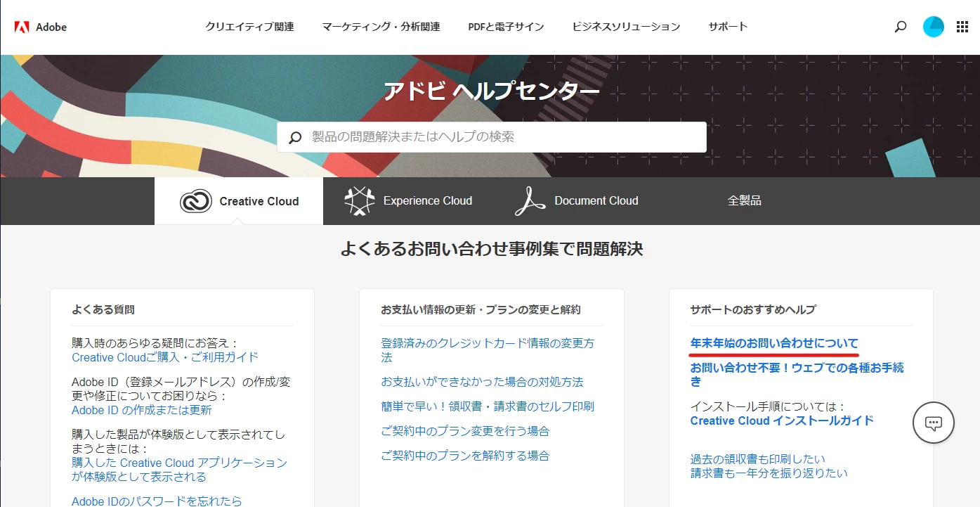Open 年末年始のお問い合わせについて link
Viewport: 980px width, 507px height.
coord(774,343)
